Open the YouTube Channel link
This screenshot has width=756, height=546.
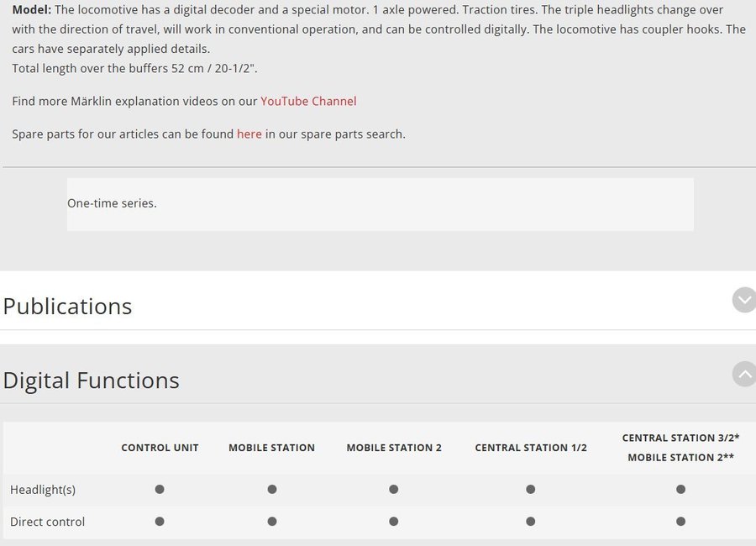tap(308, 101)
